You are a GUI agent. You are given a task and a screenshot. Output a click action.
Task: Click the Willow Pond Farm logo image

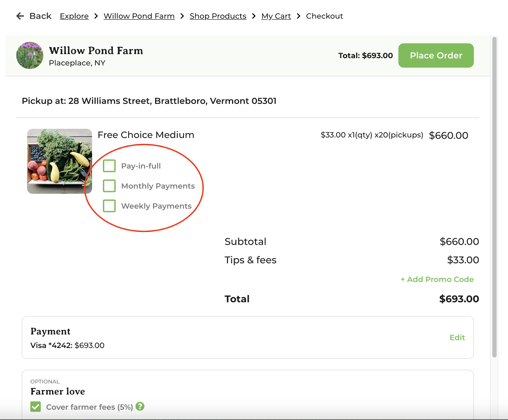[30, 56]
